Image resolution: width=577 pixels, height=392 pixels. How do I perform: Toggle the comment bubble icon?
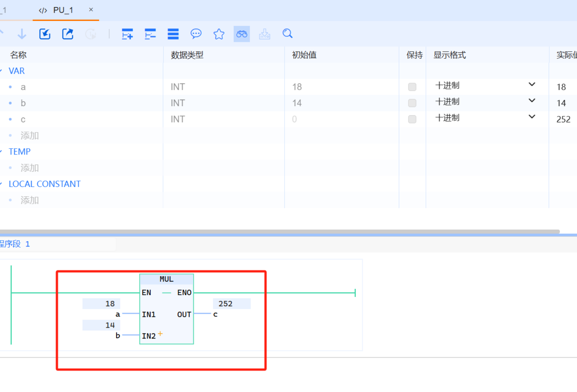[196, 34]
